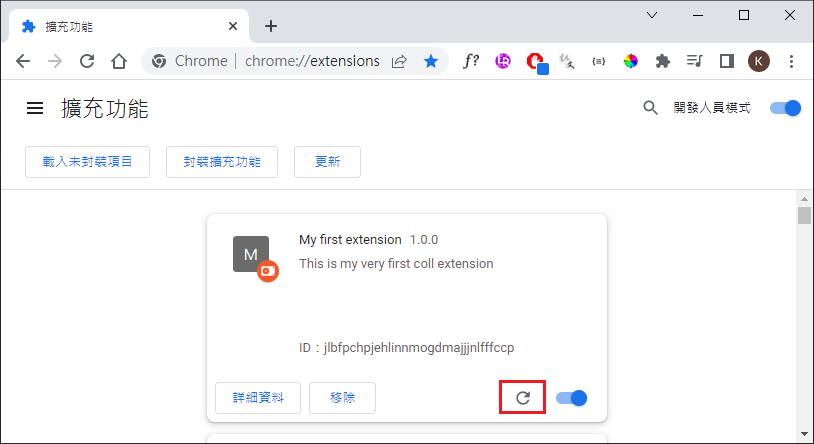Share this page from address bar
Image resolution: width=814 pixels, height=444 pixels.
coord(399,61)
